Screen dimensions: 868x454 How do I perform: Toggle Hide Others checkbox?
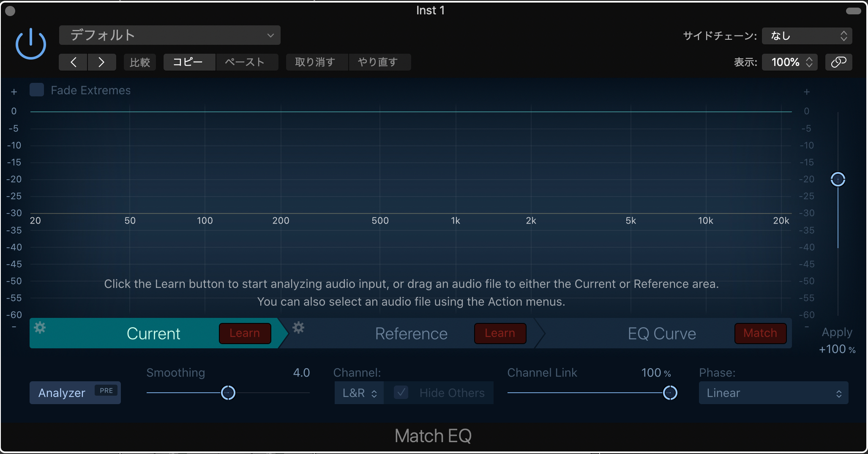[x=401, y=393]
